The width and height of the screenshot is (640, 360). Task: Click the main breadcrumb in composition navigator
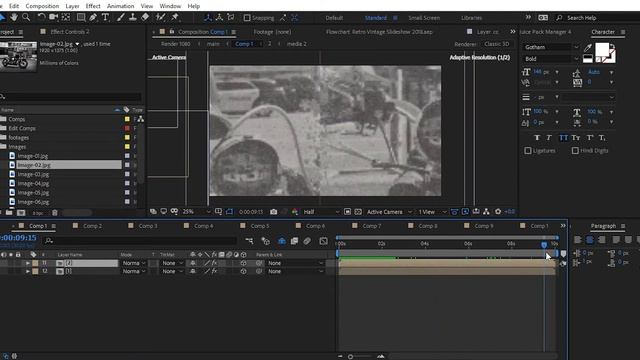[x=213, y=44]
